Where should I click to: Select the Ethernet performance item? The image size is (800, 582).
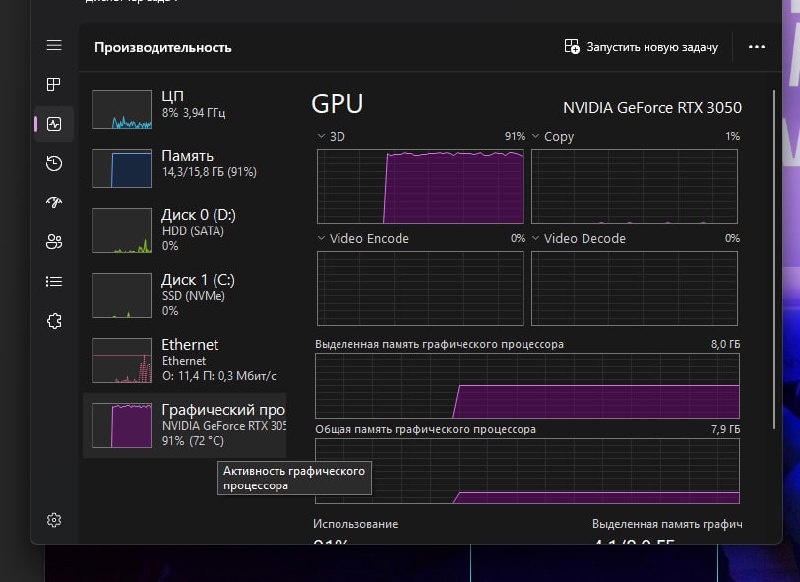click(x=185, y=360)
